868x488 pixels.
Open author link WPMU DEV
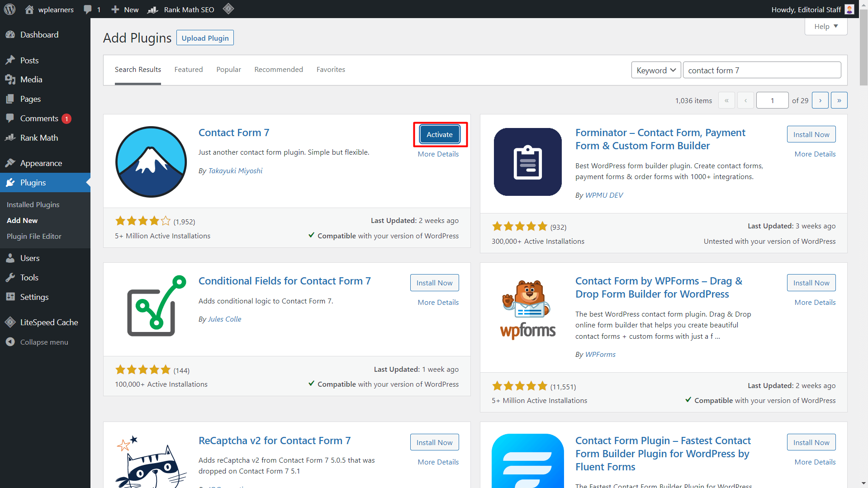pos(604,195)
